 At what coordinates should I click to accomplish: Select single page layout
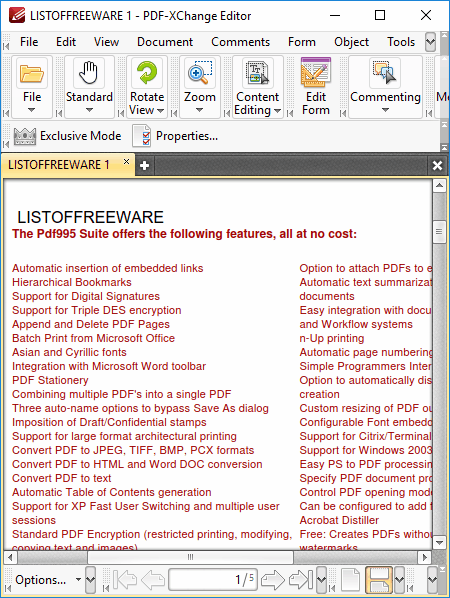click(350, 580)
